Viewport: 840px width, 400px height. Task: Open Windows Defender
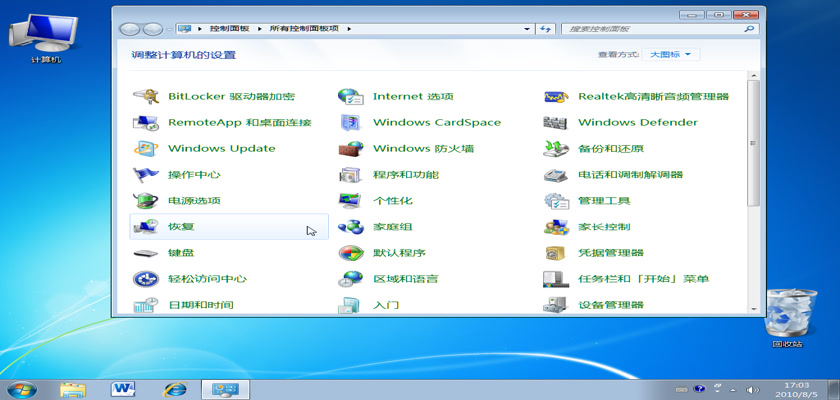[637, 123]
